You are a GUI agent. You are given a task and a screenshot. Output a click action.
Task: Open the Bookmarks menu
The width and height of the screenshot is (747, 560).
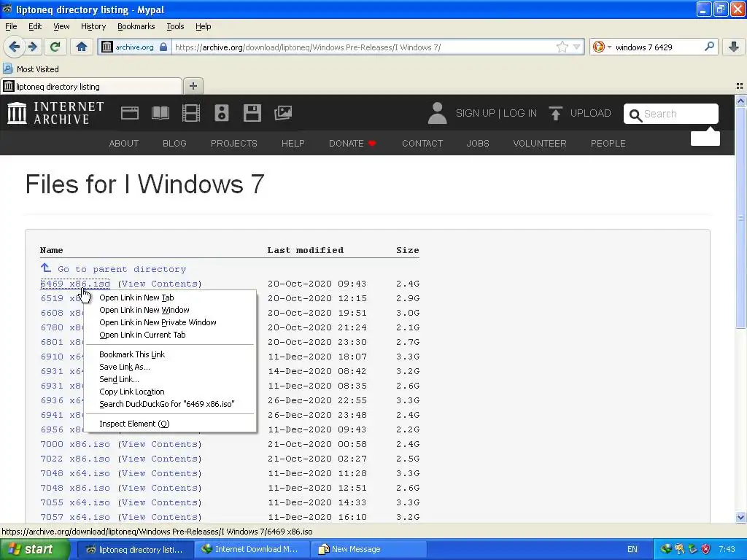(136, 27)
